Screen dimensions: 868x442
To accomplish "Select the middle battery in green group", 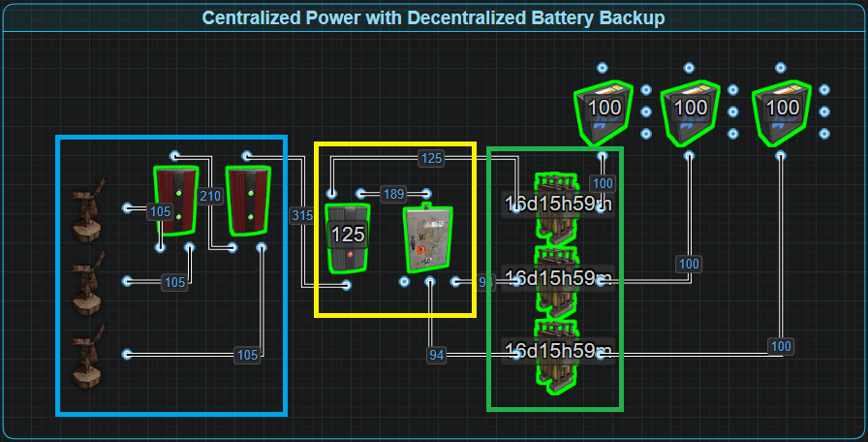I will coord(555,279).
